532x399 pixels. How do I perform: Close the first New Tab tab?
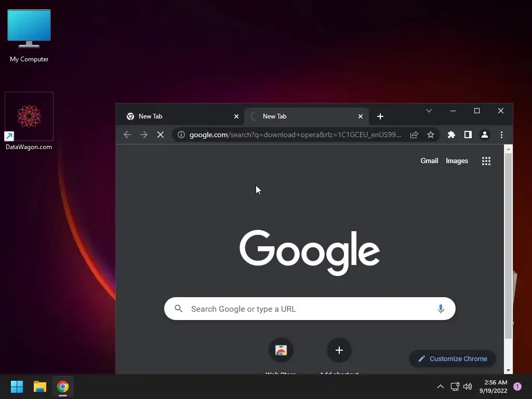236,116
